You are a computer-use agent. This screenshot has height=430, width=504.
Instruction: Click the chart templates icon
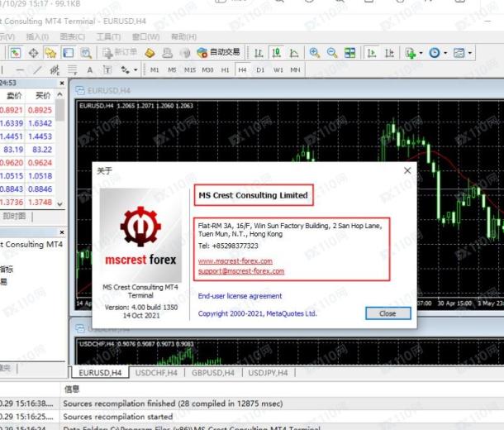[x=459, y=52]
